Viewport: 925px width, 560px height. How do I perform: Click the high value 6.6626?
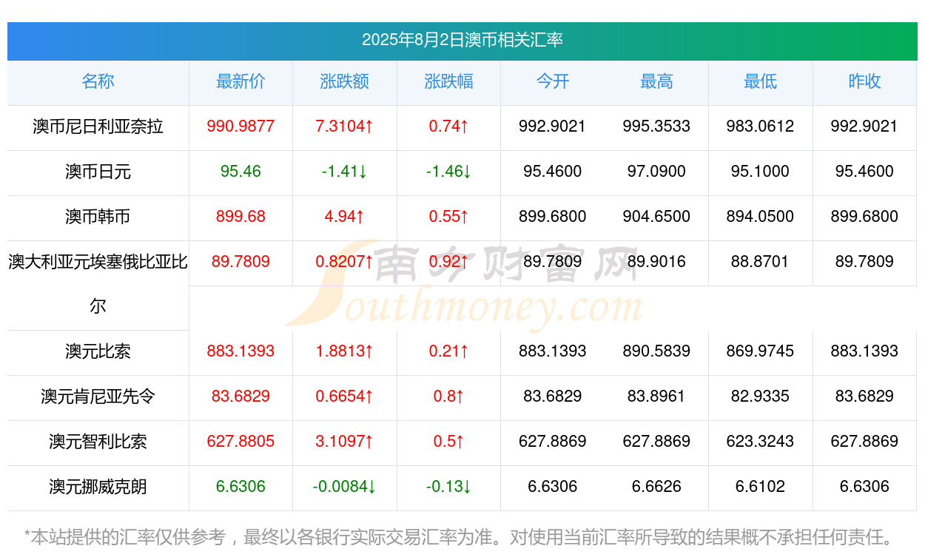pos(656,487)
